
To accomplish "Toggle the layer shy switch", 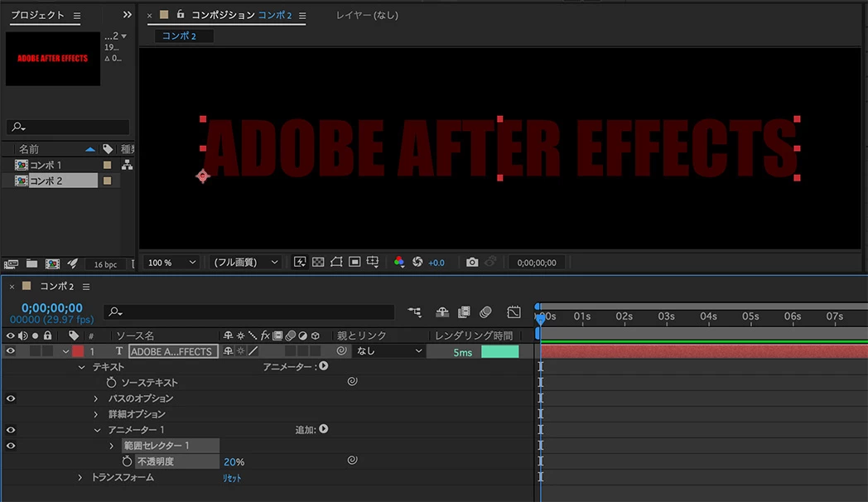I will tap(228, 351).
